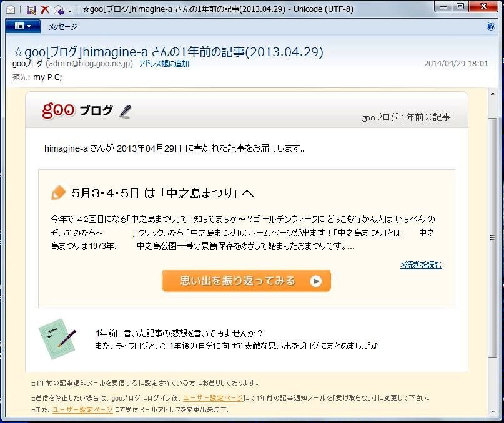Click the green notebook and pen image
Screen dimensions: 504x423
pyautogui.click(x=57, y=339)
